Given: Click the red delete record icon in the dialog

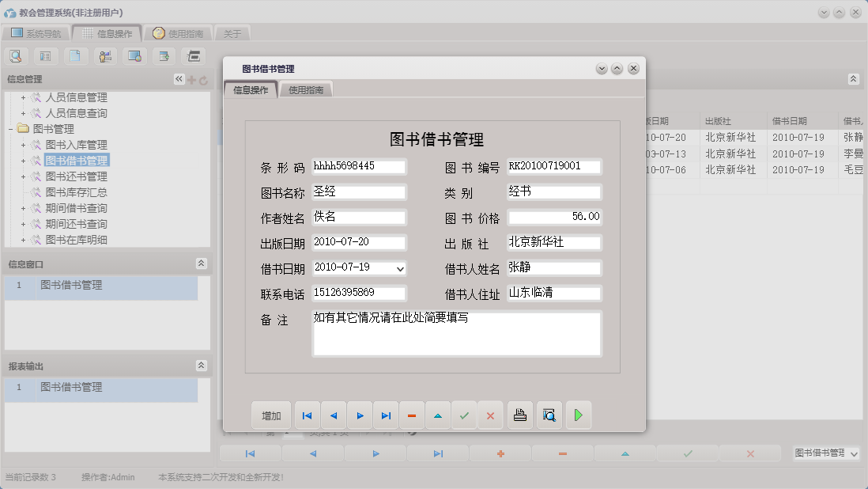Looking at the screenshot, I should [x=412, y=415].
